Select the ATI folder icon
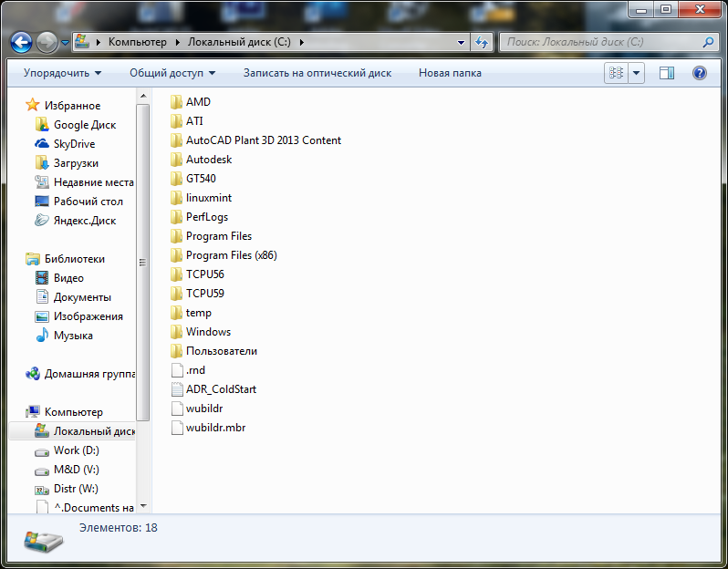This screenshot has height=569, width=728. (176, 121)
